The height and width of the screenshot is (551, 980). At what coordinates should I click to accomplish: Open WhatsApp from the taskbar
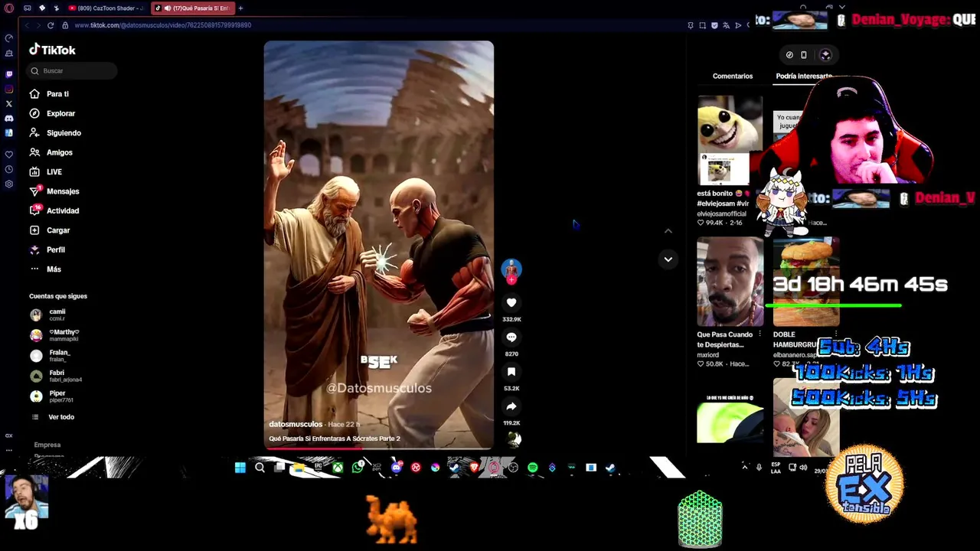pyautogui.click(x=358, y=468)
